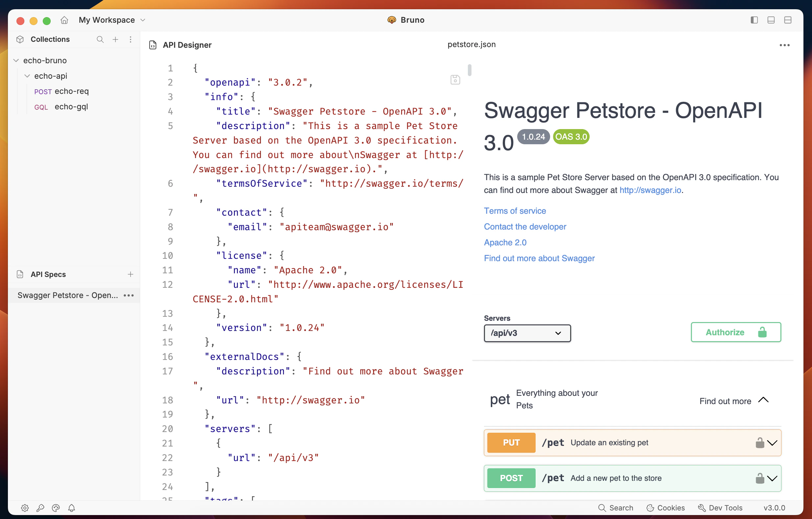Follow the Terms of service link
This screenshot has height=519, width=812.
pyautogui.click(x=515, y=210)
